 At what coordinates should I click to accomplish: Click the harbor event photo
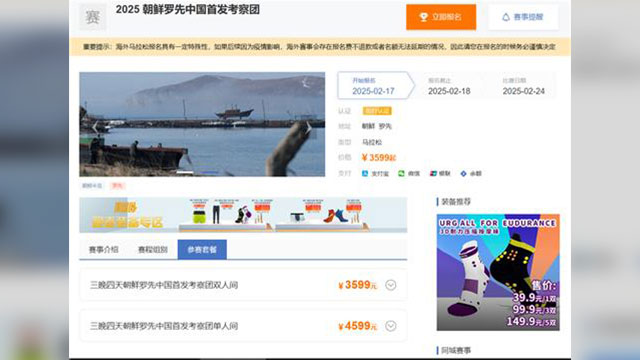click(x=202, y=124)
